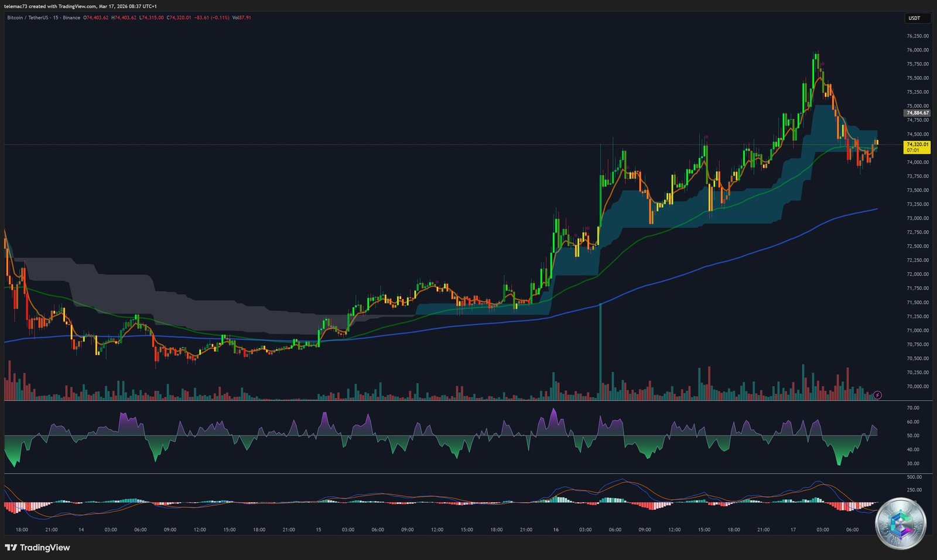Screen dimensions: 937x560
Task: Open the 15-minute interval from the legend
Action: pos(56,18)
